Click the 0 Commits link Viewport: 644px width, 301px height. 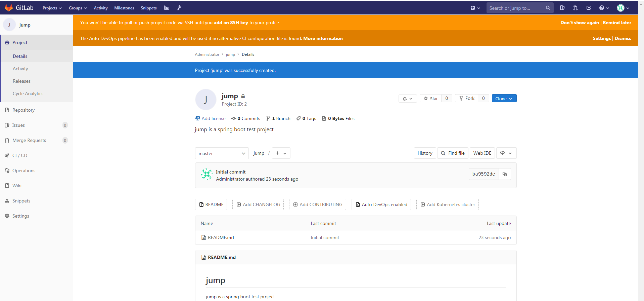[246, 118]
